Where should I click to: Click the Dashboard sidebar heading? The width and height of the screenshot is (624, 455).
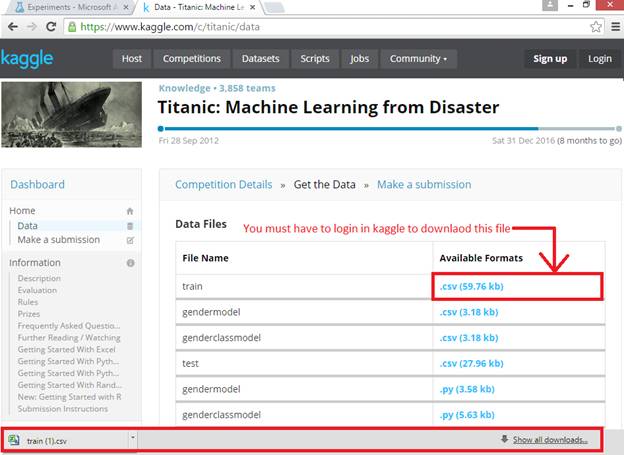(x=37, y=185)
